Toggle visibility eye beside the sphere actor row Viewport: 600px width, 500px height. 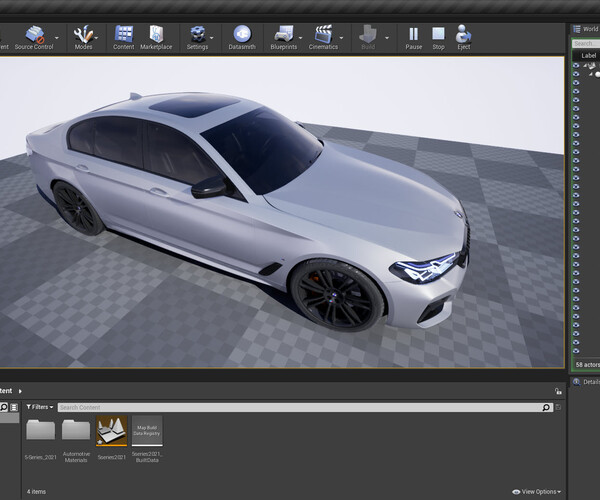[x=576, y=74]
